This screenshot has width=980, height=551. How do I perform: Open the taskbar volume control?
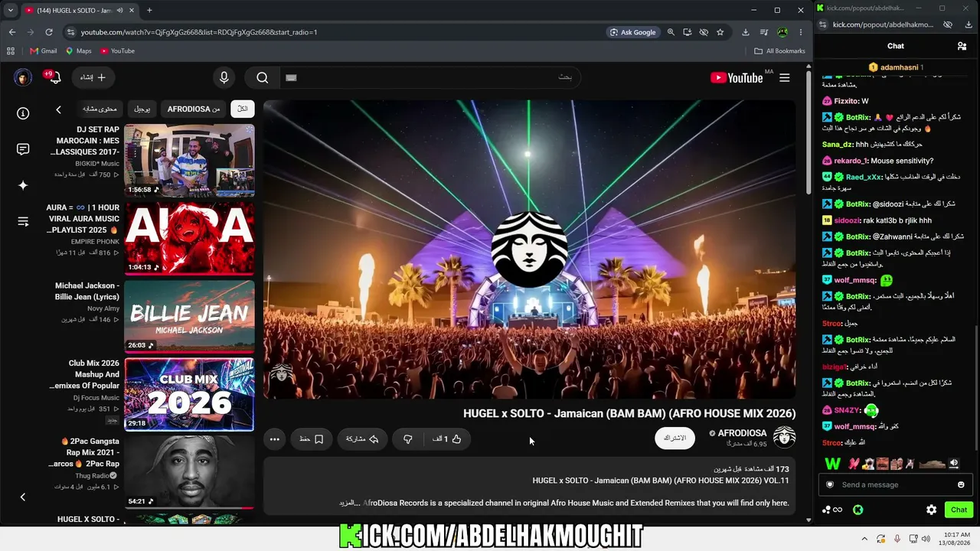click(926, 539)
